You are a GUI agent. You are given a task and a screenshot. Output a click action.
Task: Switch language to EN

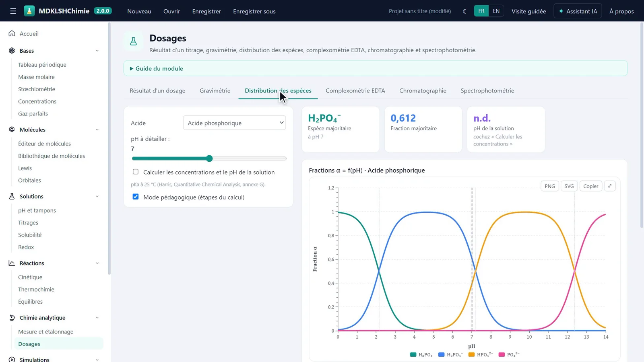click(496, 11)
